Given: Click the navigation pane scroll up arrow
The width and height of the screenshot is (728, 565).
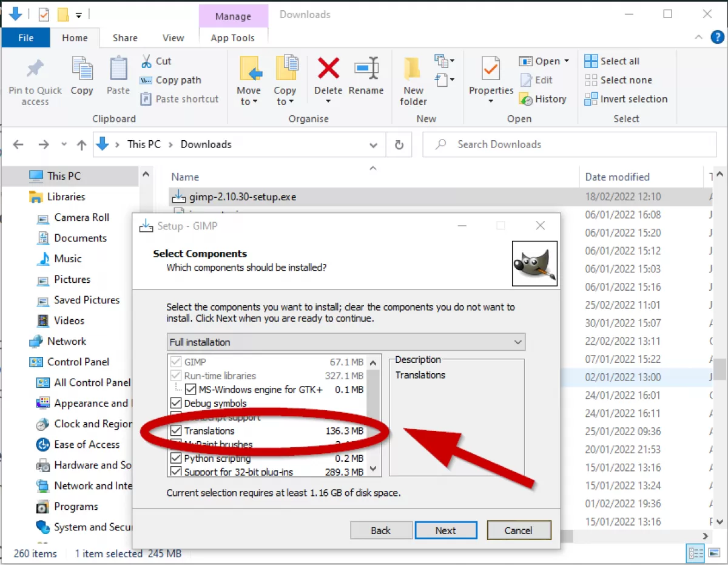Looking at the screenshot, I should [x=146, y=175].
